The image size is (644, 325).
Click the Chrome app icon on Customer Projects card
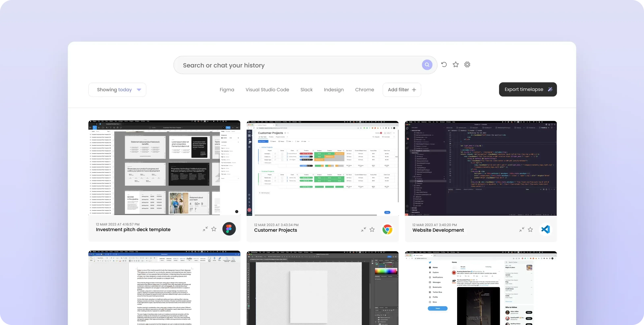click(x=387, y=229)
